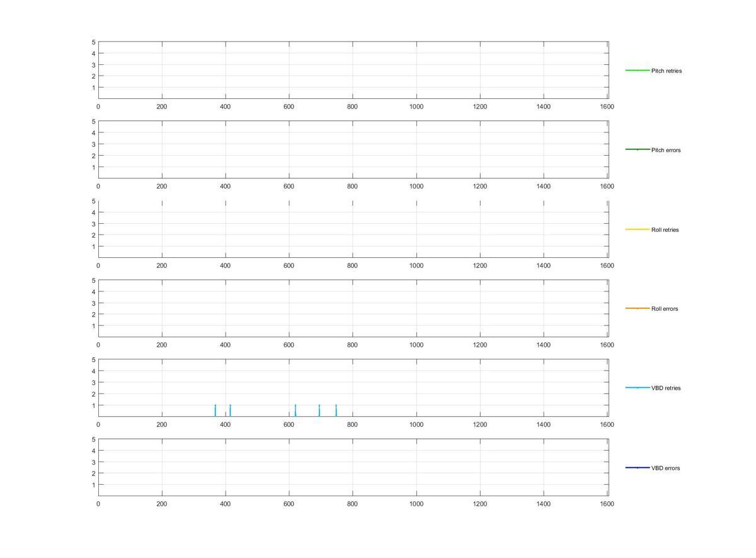Click inside the Pitch retries plot axes

pyautogui.click(x=353, y=70)
